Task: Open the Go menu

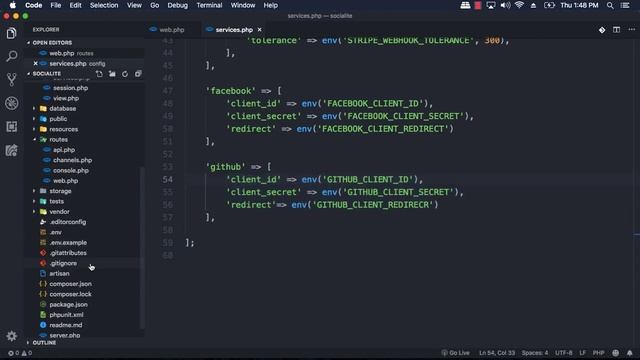Action: pos(154,5)
